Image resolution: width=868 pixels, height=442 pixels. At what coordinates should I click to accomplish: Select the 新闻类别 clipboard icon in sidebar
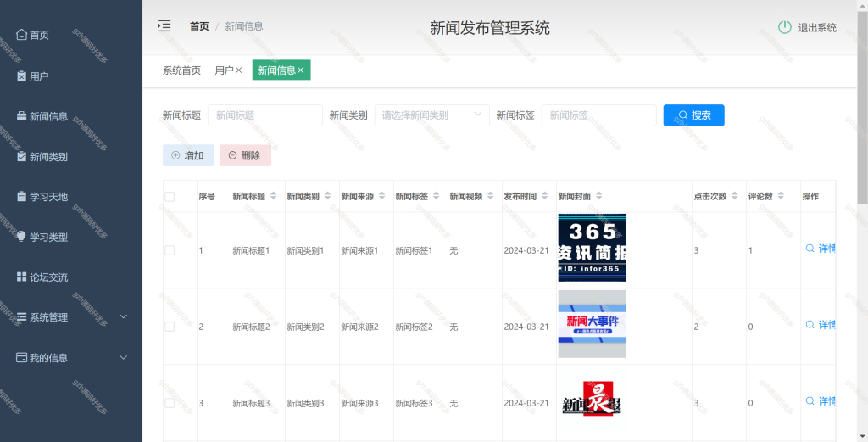pos(21,156)
